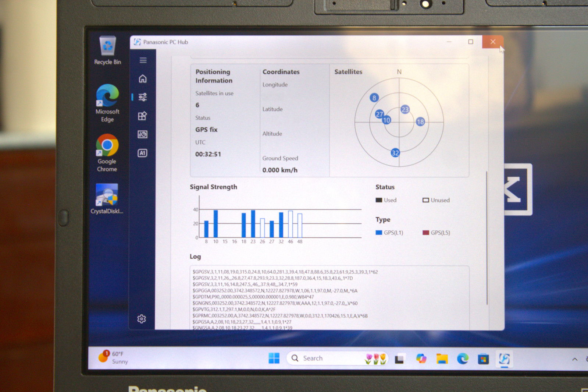
Task: Click satellite 32 on the sky plot
Action: point(395,153)
